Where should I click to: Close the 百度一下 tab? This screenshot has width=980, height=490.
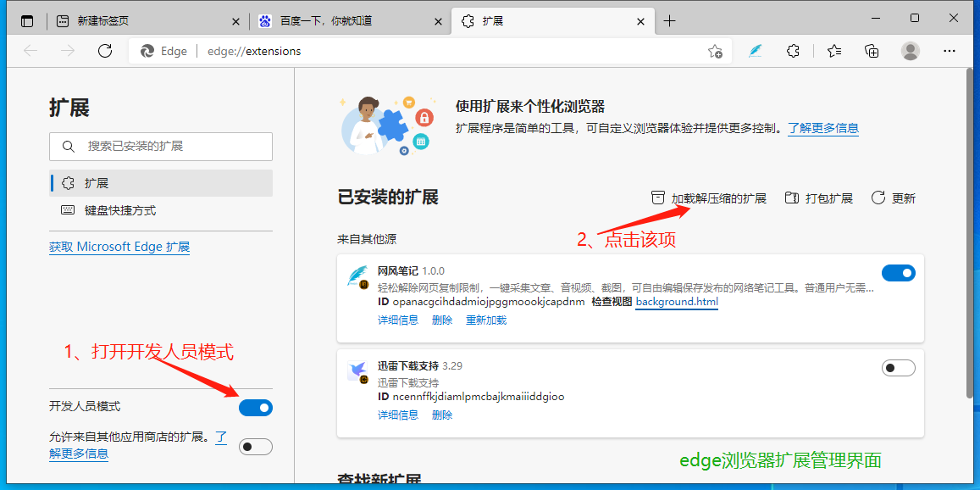point(438,21)
